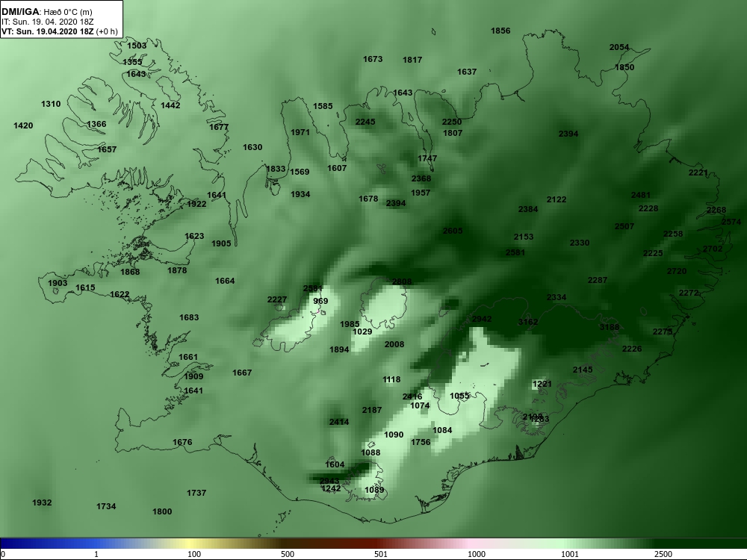Click the value 2808 above the glacier
The image size is (747, 560).
[x=402, y=282]
